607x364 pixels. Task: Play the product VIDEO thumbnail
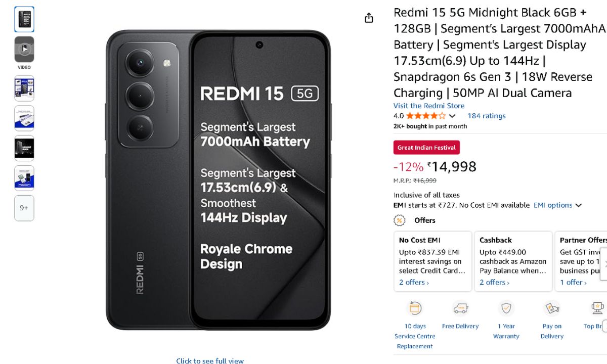click(x=24, y=49)
